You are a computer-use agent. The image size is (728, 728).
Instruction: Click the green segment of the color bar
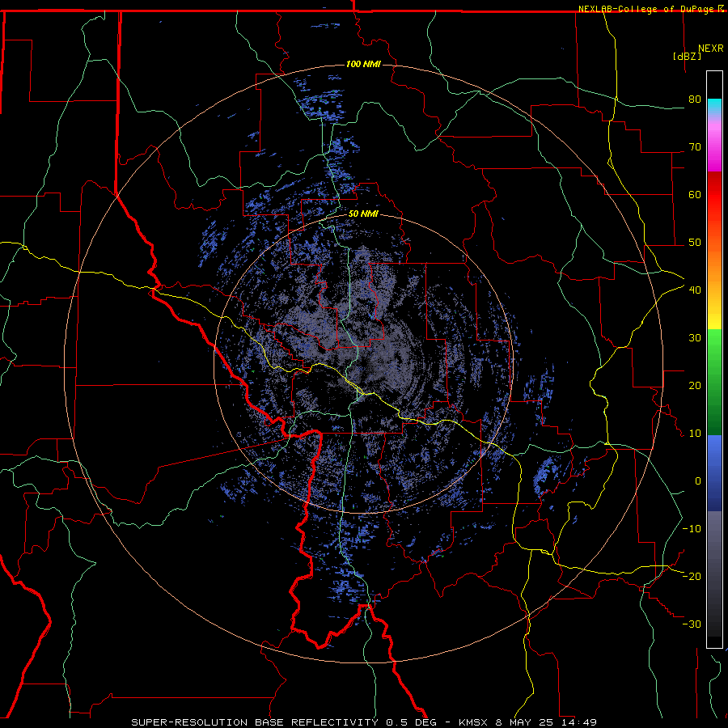point(714,382)
